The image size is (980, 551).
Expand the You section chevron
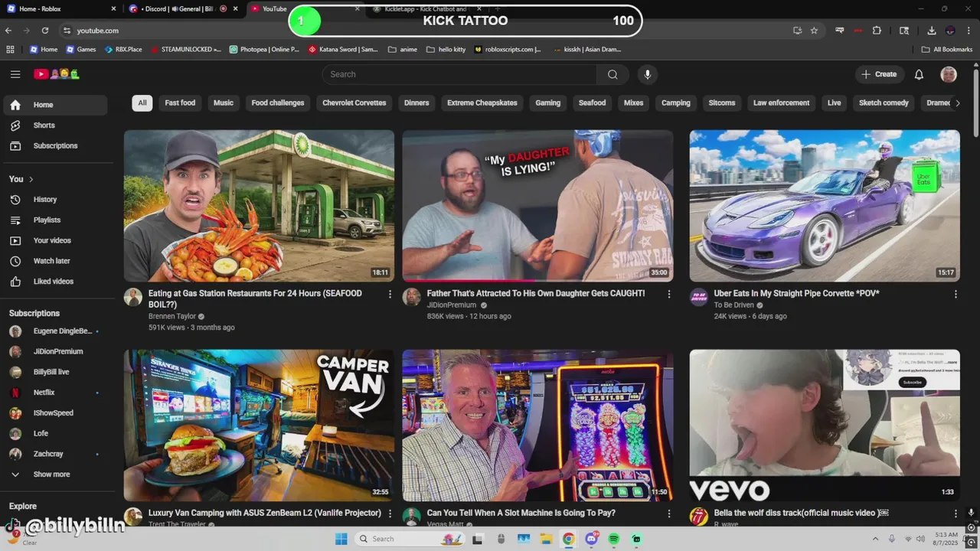coord(31,179)
